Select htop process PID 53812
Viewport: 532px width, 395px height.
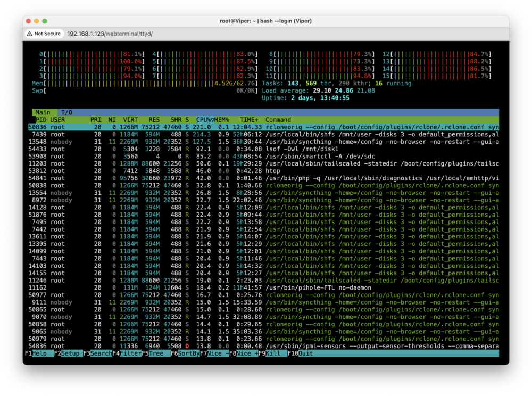(264, 171)
